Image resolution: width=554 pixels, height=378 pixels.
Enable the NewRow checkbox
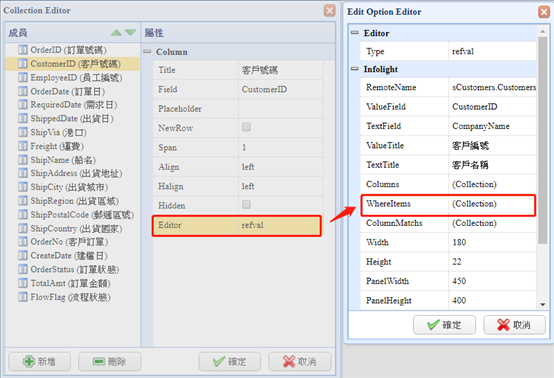tap(246, 127)
